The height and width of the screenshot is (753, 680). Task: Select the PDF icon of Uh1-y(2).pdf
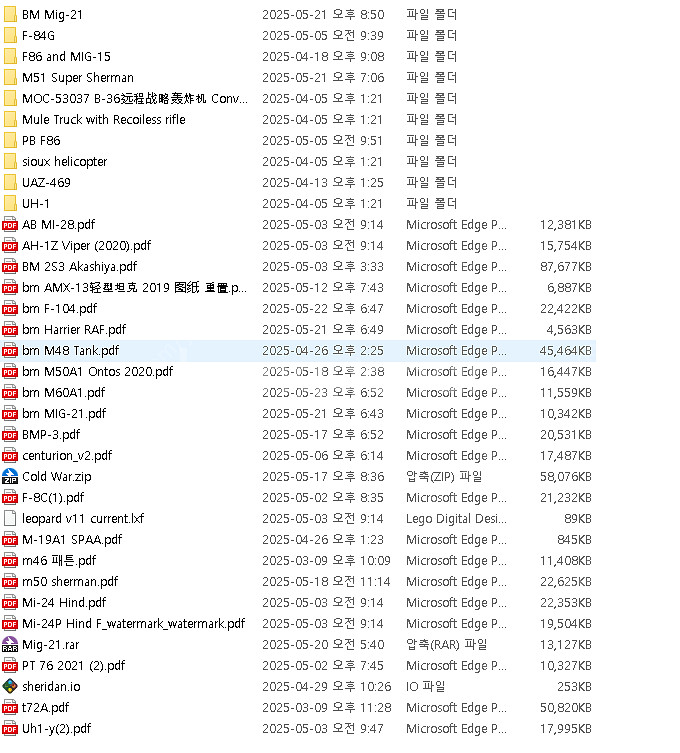[10, 729]
